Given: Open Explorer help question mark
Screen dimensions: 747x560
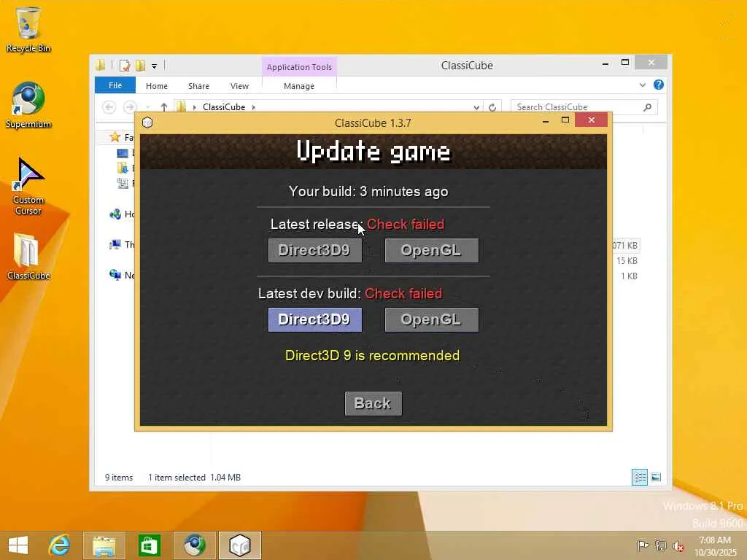Looking at the screenshot, I should [659, 85].
